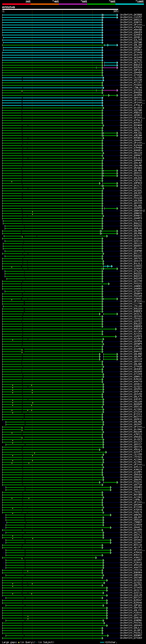Click the UniRef100_P93761 label
146x644 pixels.
(131, 623)
